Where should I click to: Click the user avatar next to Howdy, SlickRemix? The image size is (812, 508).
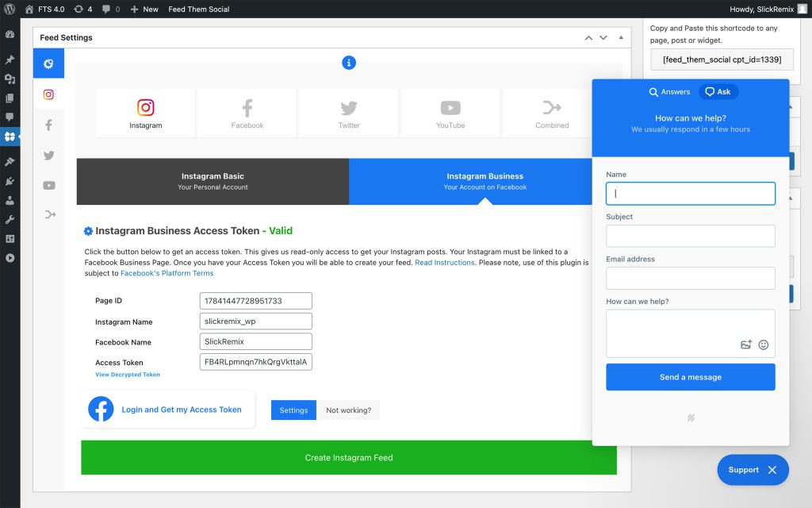click(802, 9)
